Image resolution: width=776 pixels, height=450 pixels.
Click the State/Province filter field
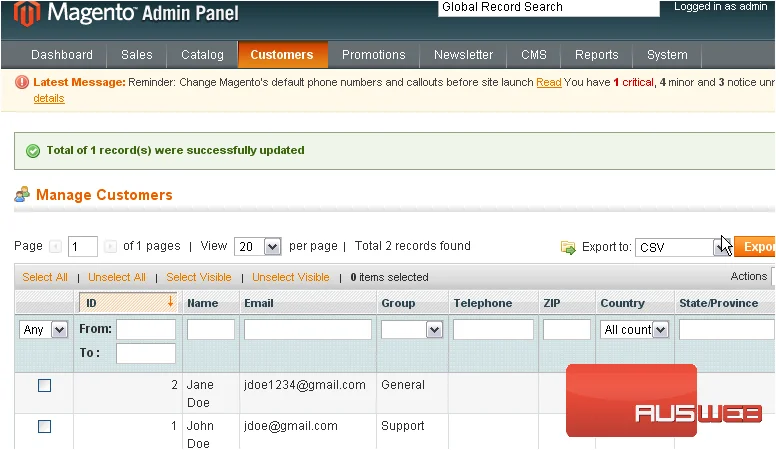click(728, 329)
